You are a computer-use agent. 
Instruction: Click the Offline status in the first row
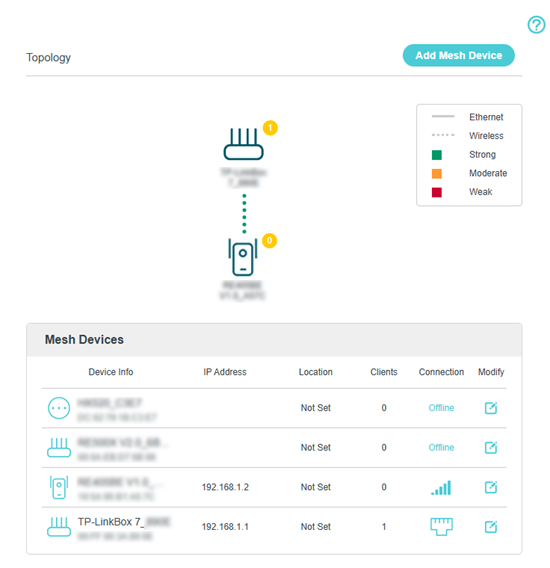(x=441, y=408)
